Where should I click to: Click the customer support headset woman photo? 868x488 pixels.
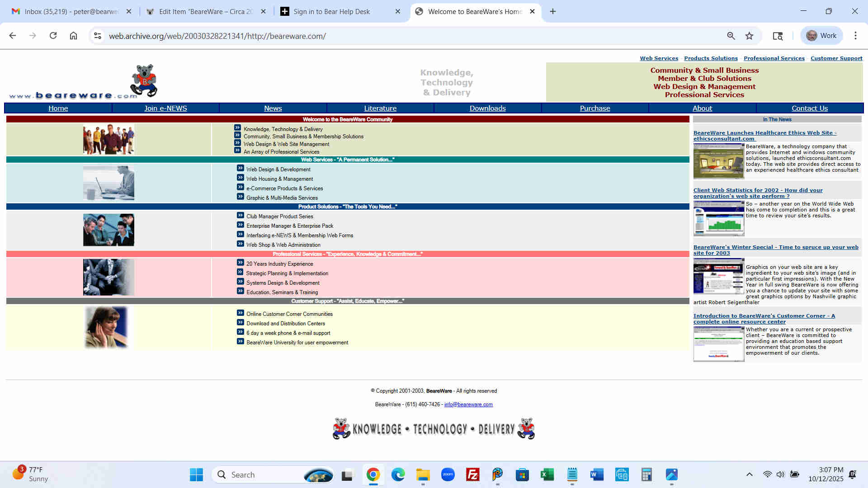click(x=107, y=327)
